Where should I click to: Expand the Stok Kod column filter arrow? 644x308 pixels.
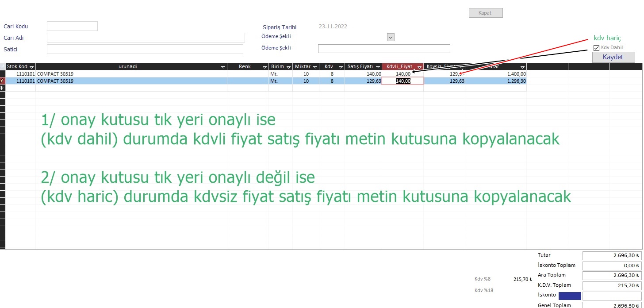(32, 67)
